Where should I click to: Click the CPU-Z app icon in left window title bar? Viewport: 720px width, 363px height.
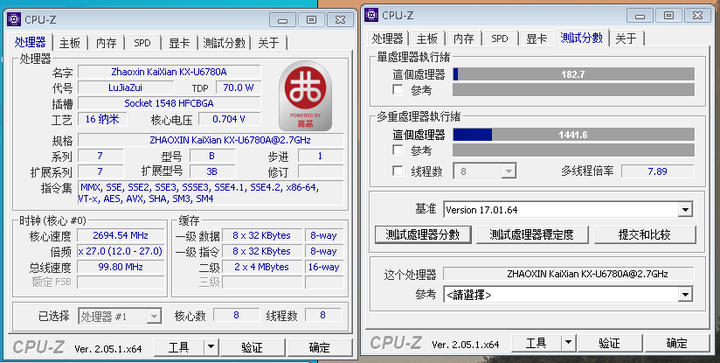pyautogui.click(x=14, y=20)
